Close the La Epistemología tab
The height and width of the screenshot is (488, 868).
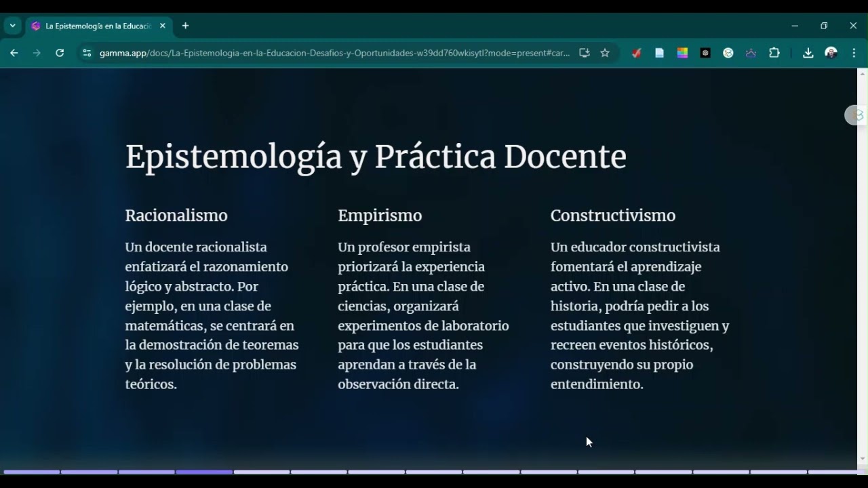coord(163,26)
